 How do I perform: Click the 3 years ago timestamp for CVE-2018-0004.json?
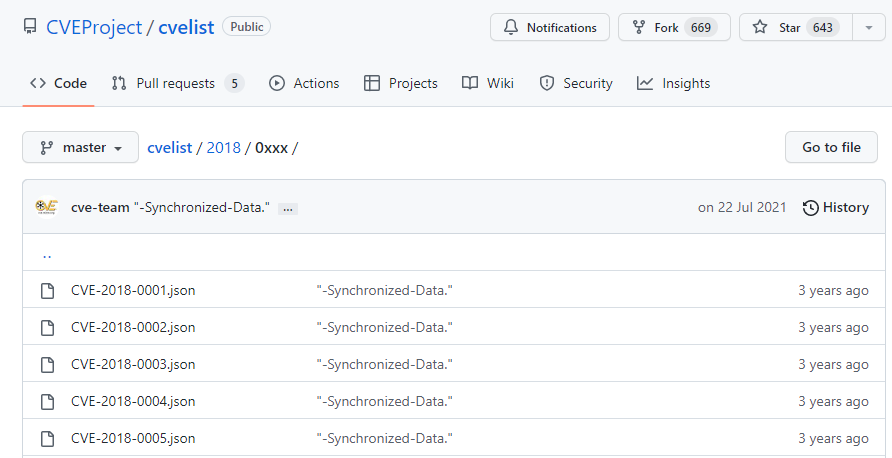pos(833,402)
